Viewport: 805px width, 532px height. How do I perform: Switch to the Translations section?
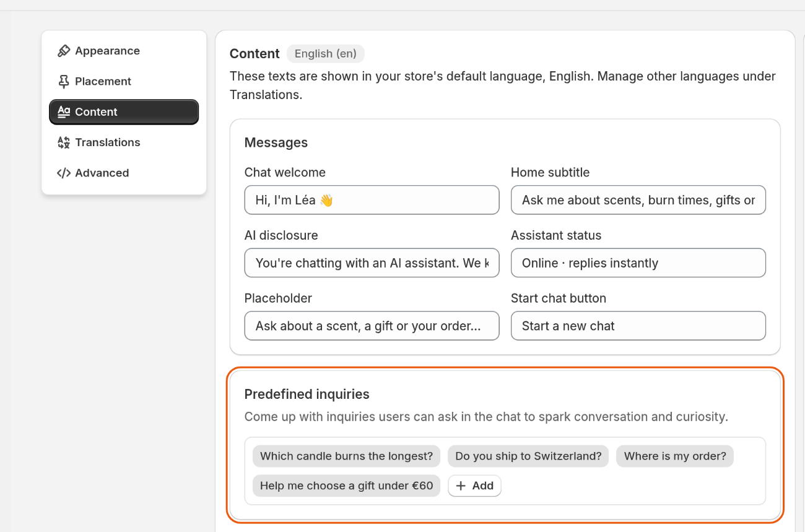click(x=124, y=142)
